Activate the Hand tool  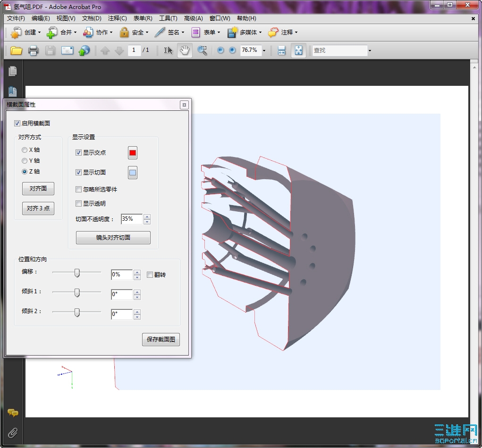[x=185, y=50]
